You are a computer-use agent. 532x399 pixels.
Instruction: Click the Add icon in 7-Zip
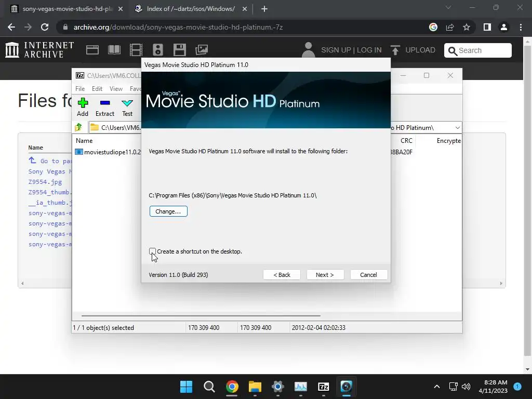83,107
